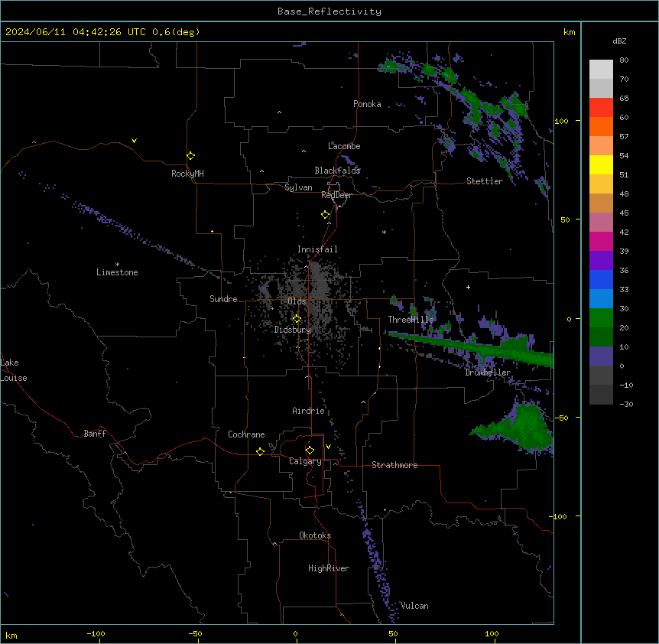The height and width of the screenshot is (644, 659).
Task: Click the Sundre town label
Action: 223,299
